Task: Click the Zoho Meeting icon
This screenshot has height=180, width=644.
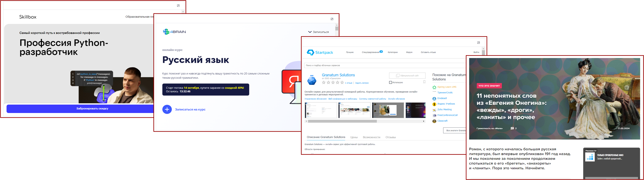Action: click(434, 110)
